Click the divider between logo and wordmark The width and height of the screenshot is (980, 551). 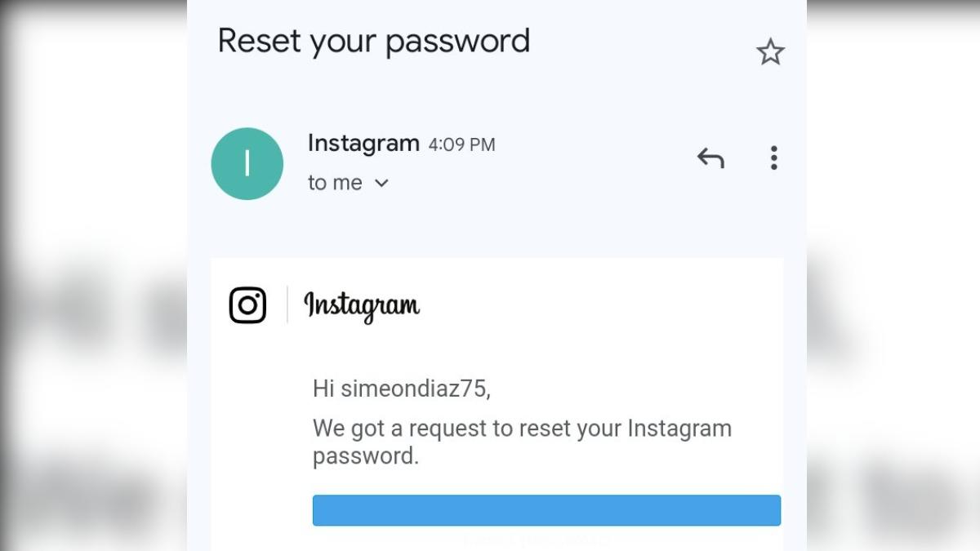click(287, 305)
